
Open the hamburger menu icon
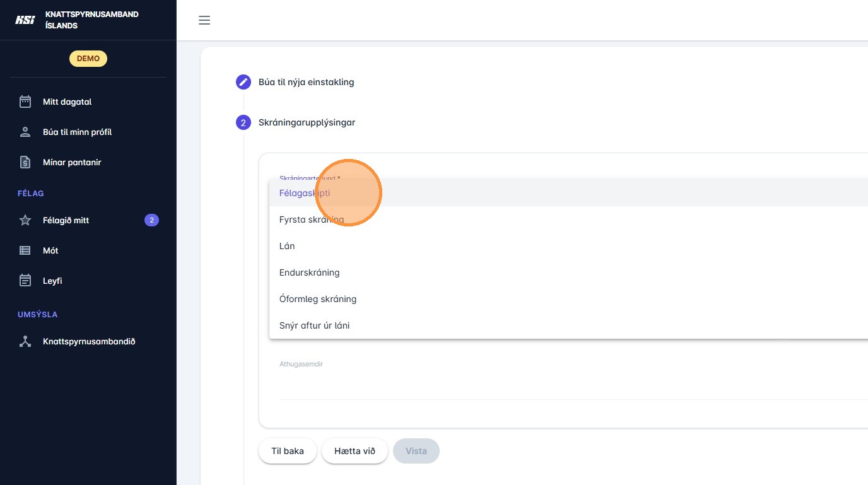pos(204,20)
